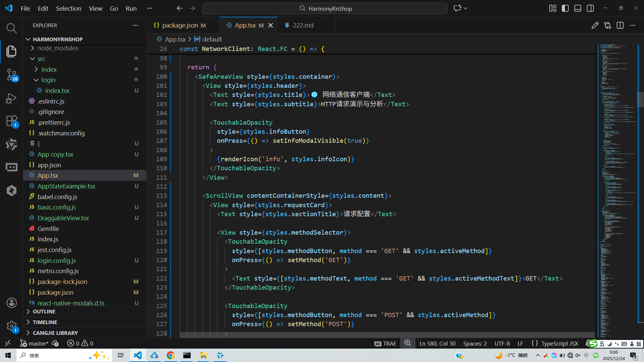
Task: Click the master branch status button
Action: pyautogui.click(x=35, y=344)
